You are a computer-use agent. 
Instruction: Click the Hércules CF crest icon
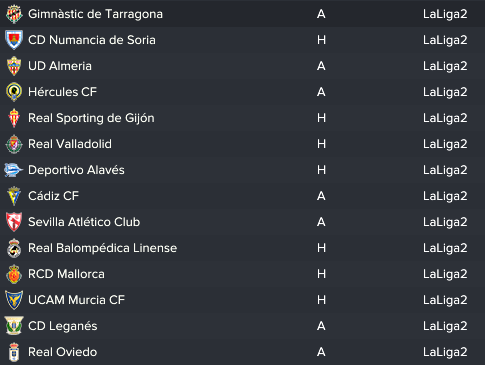(x=14, y=92)
